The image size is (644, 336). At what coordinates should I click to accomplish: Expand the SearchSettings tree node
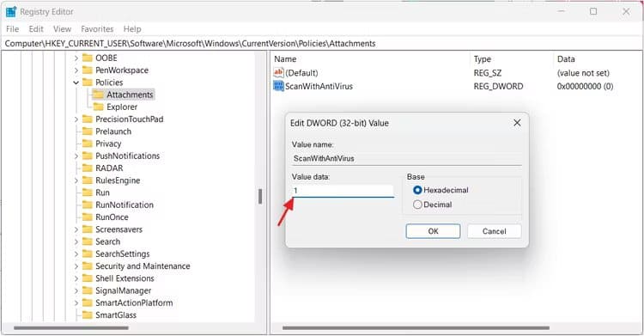coord(76,254)
